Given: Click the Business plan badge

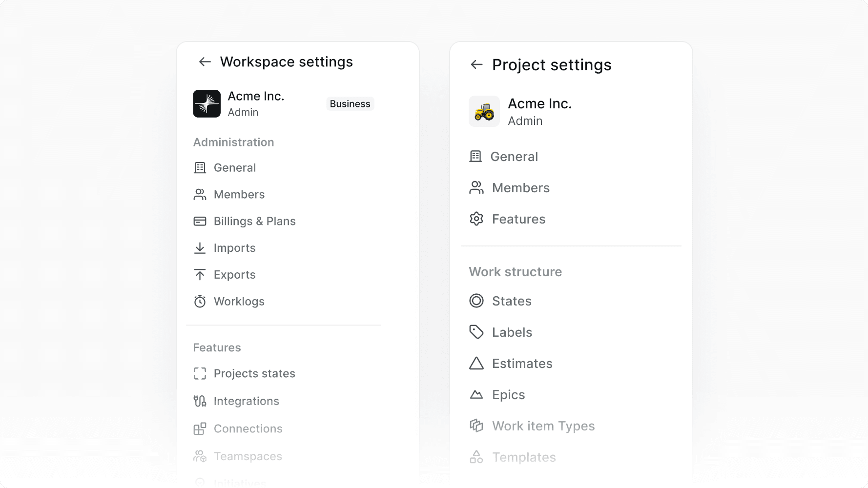Looking at the screenshot, I should [350, 103].
